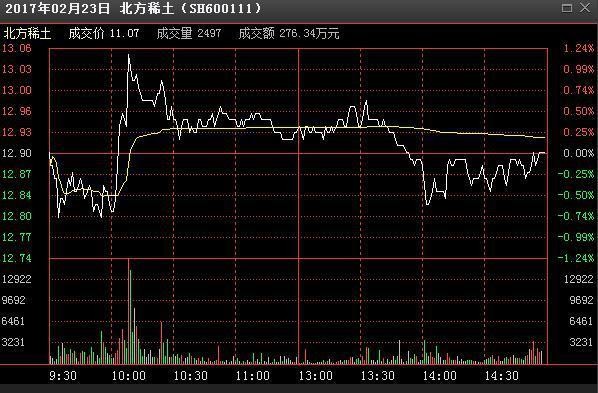The image size is (598, 393).
Task: Click the 13.06 top price label
Action: coord(17,48)
